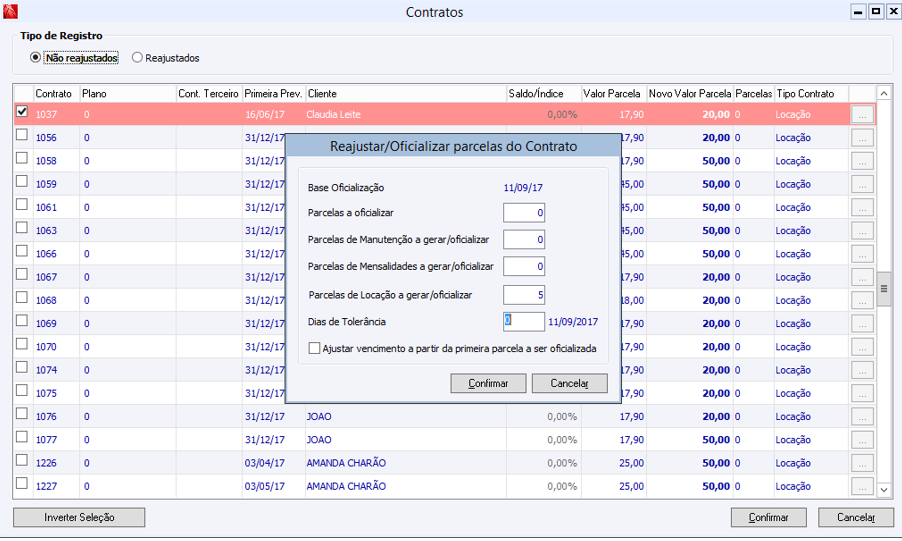The image size is (902, 541).
Task: Click scroll up arrow in contracts grid
Action: tap(883, 93)
